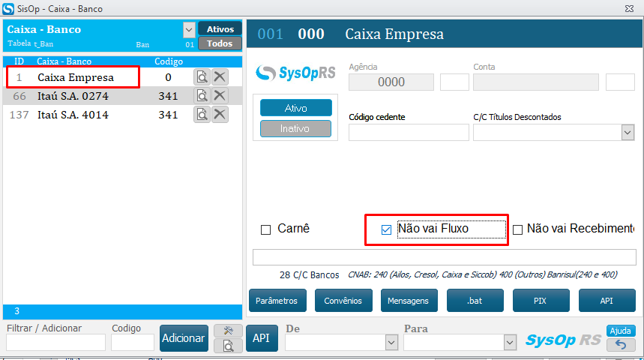Uncheck the Não vai Fluxo checkbox
Image resolution: width=644 pixels, height=360 pixels.
click(386, 229)
